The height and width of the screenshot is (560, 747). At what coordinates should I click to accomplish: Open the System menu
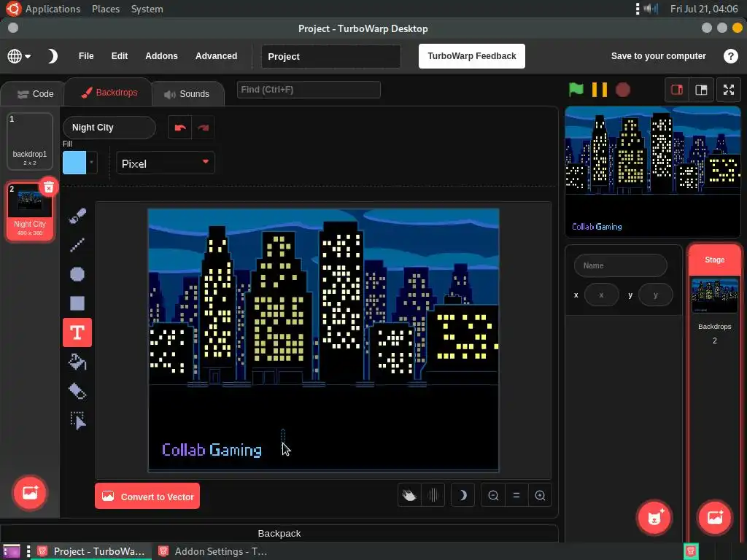(x=147, y=9)
